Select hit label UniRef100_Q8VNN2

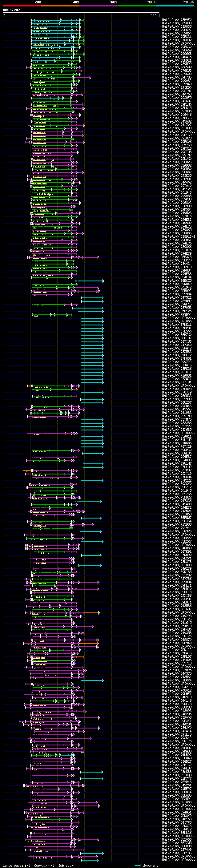[x=177, y=301]
